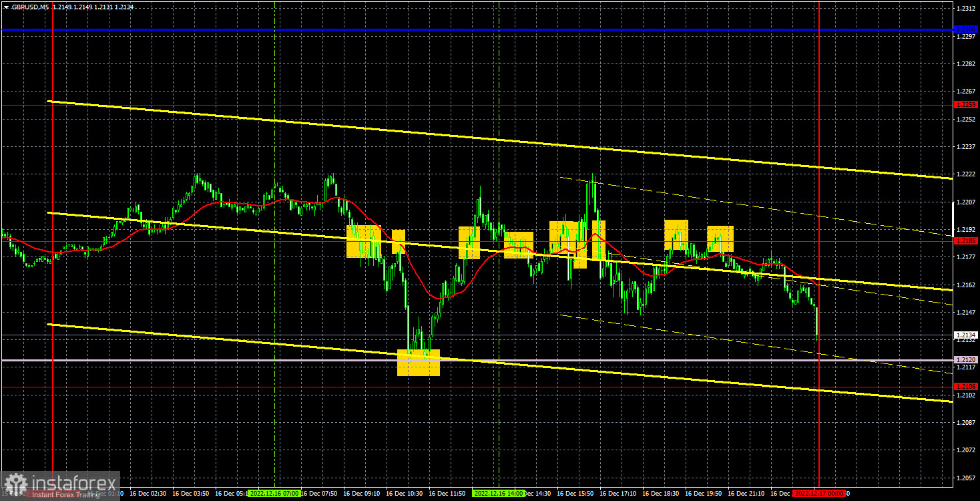This screenshot has height=501, width=980.
Task: Select the lavender 1.2120 price level label
Action: (966, 359)
